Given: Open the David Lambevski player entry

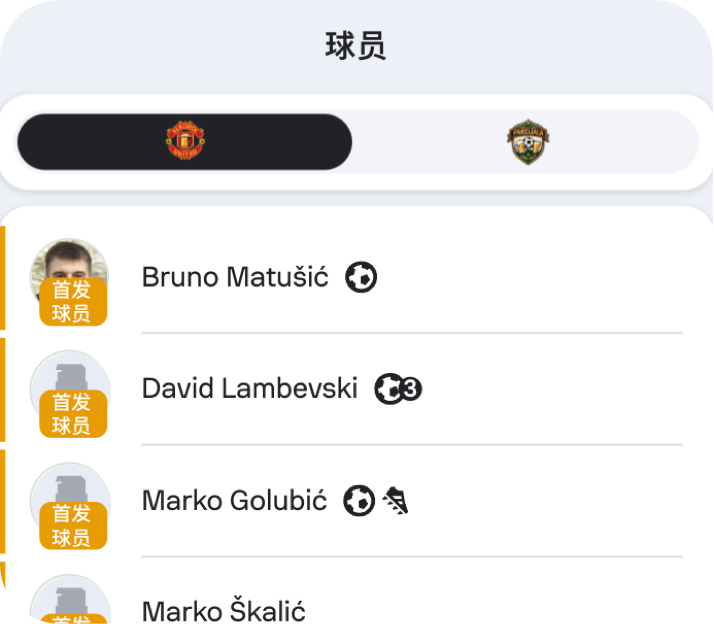Looking at the screenshot, I should pos(249,389).
